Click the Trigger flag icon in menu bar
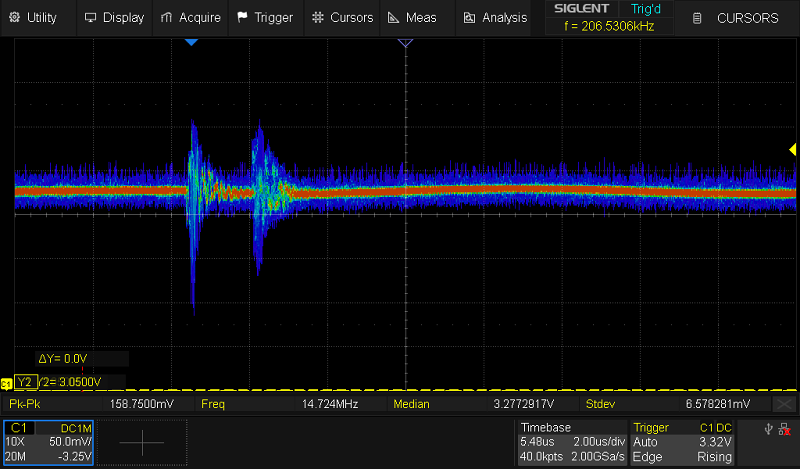The image size is (800, 469). click(x=243, y=18)
